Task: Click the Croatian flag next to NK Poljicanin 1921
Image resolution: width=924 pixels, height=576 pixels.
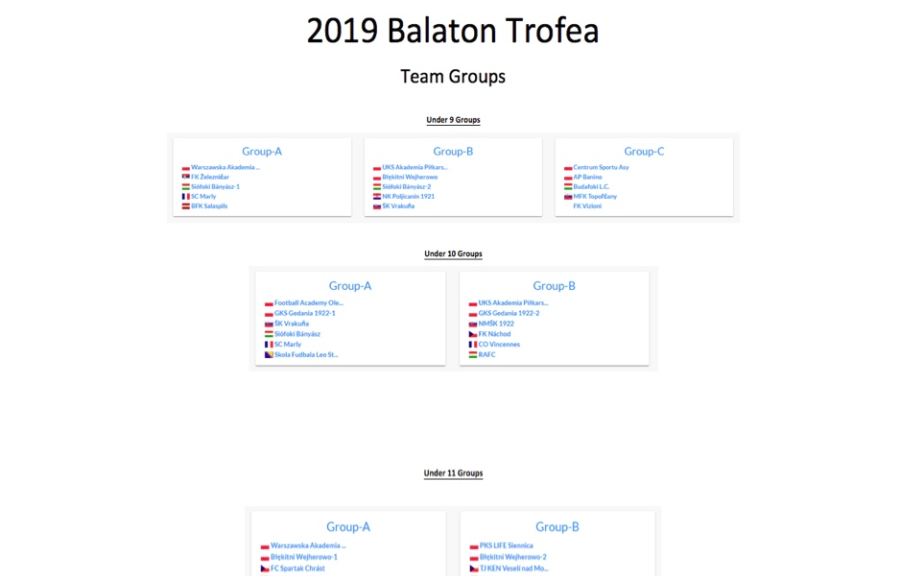Action: (376, 197)
